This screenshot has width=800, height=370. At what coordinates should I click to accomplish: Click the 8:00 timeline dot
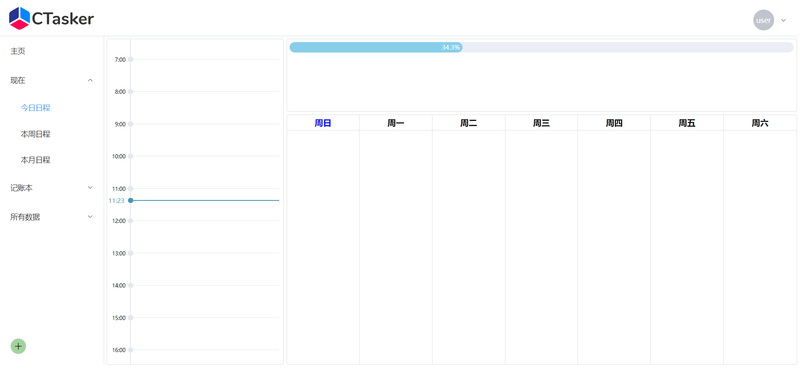[x=131, y=92]
